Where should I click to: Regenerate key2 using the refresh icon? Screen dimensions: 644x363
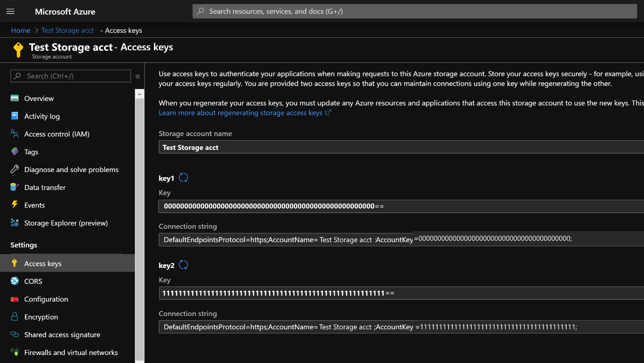[x=183, y=264]
